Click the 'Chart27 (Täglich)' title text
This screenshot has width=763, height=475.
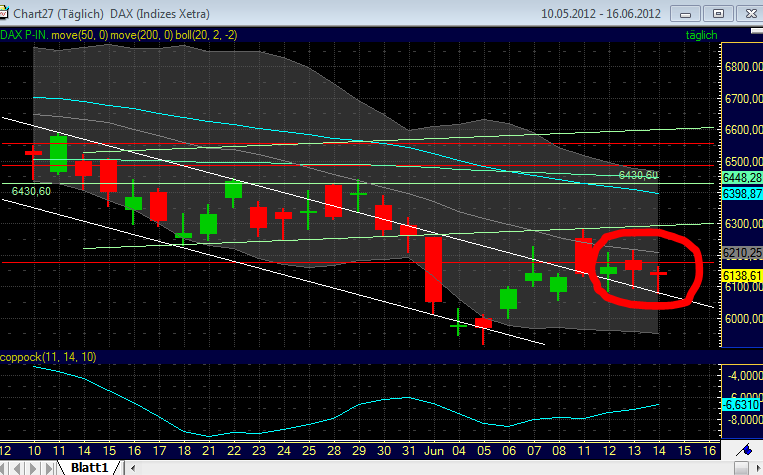58,14
